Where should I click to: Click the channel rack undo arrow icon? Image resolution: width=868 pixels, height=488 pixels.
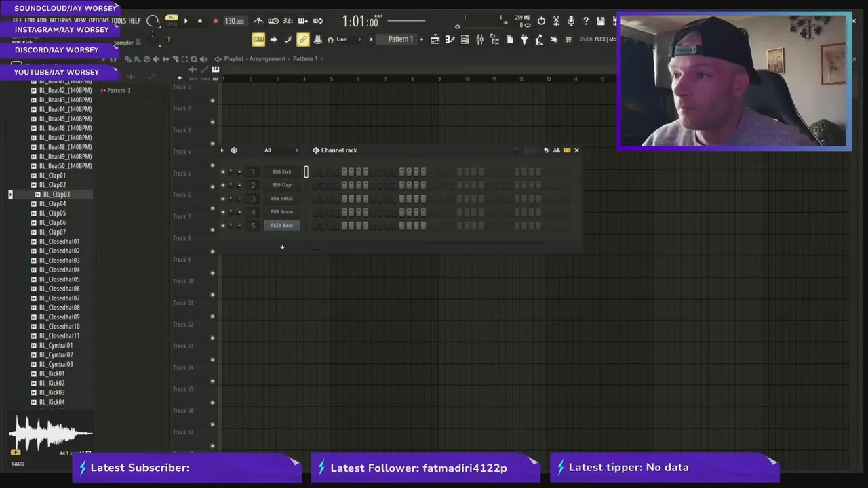coord(546,150)
